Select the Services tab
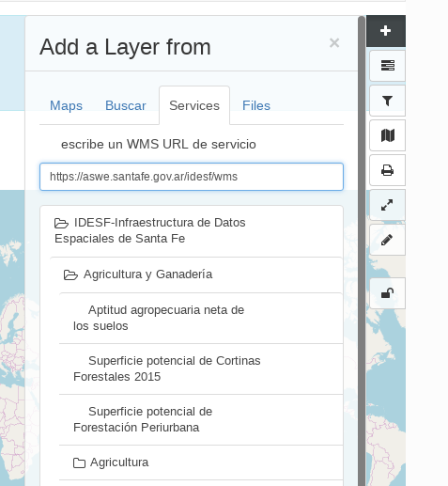Viewport: 448px width, 486px height. [194, 105]
